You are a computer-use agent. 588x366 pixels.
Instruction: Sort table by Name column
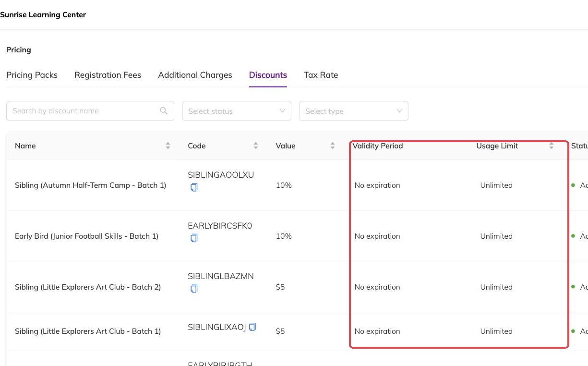[168, 146]
